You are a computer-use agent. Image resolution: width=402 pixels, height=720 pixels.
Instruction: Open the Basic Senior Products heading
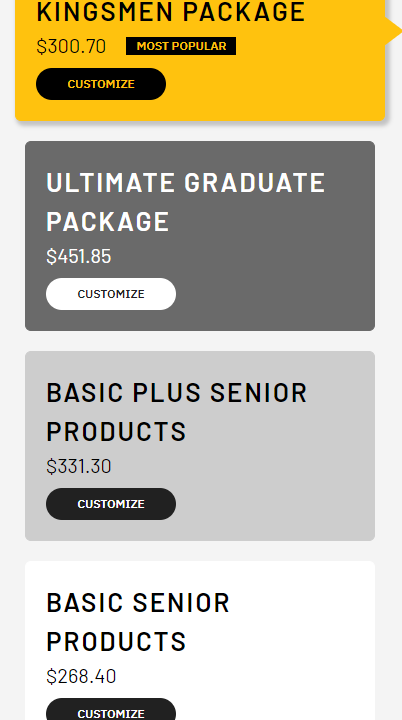click(138, 621)
